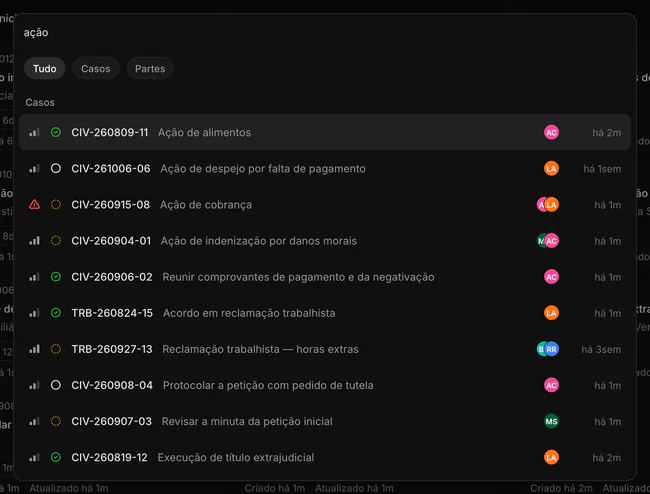This screenshot has width=650, height=494.
Task: Click priority bars icon for CIV-260906-02
Action: pyautogui.click(x=34, y=277)
